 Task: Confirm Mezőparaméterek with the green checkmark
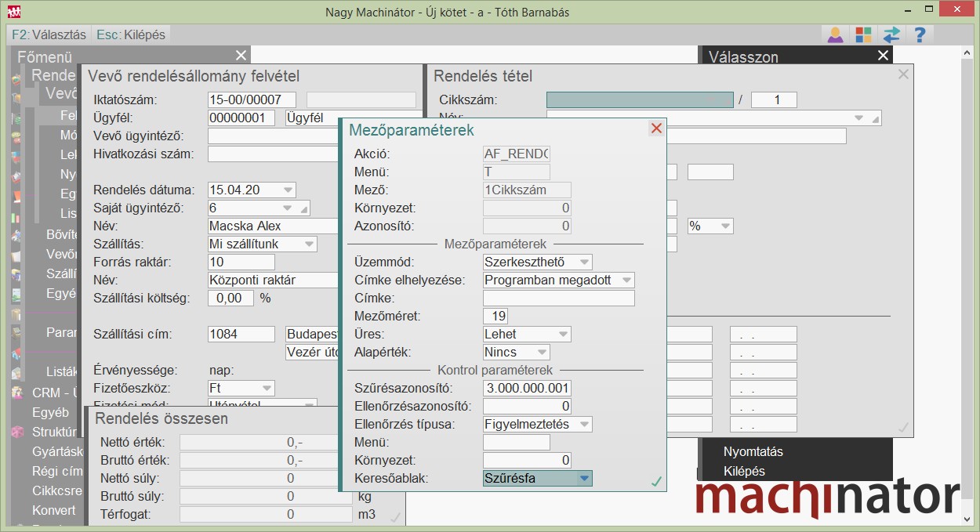pos(656,481)
